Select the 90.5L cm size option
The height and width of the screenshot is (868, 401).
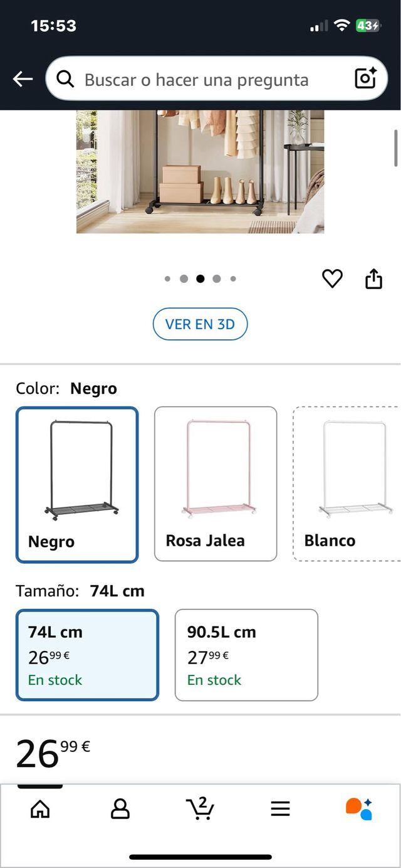tap(247, 654)
